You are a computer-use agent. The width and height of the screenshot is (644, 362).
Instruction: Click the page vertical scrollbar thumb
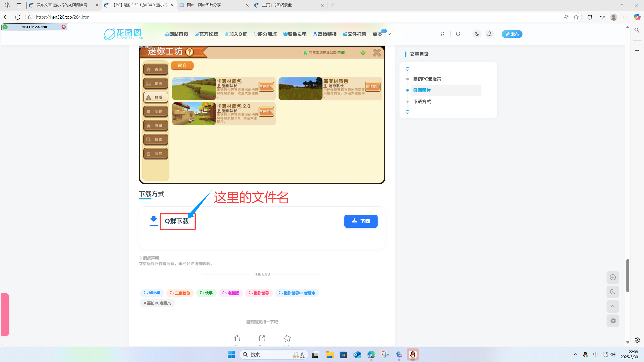pyautogui.click(x=628, y=276)
